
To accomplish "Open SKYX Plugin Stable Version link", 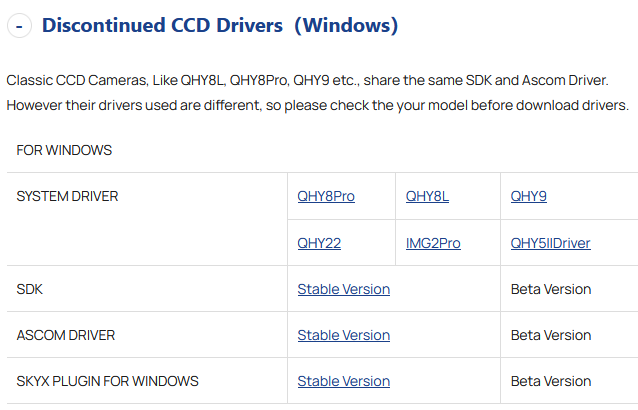I will 343,381.
